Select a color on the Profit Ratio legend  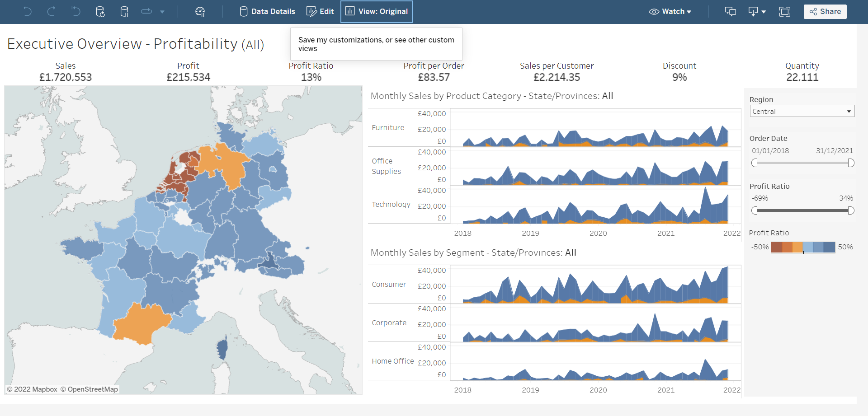click(x=803, y=247)
